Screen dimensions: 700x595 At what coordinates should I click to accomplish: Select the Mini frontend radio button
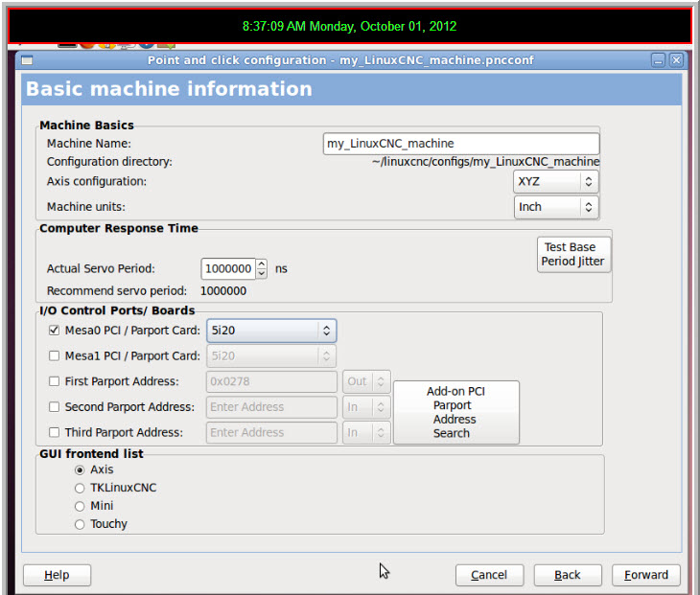pyautogui.click(x=80, y=506)
